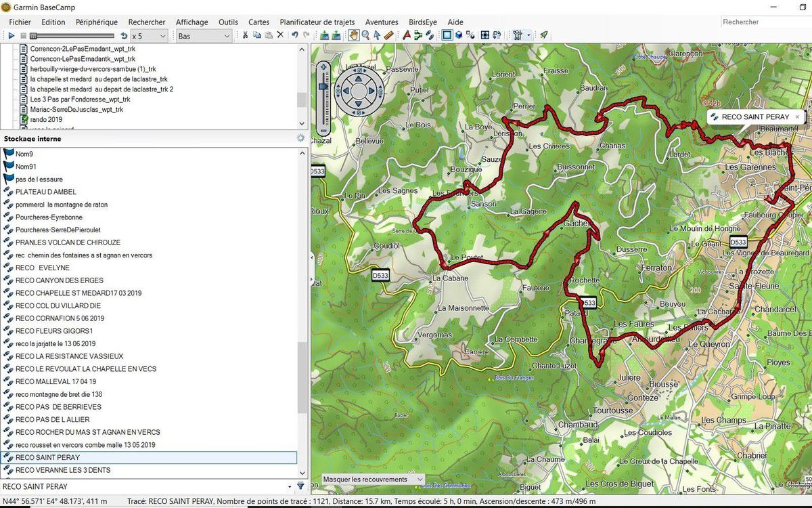812x508 pixels.
Task: Click the Delete X icon in the toolbar
Action: 280,35
